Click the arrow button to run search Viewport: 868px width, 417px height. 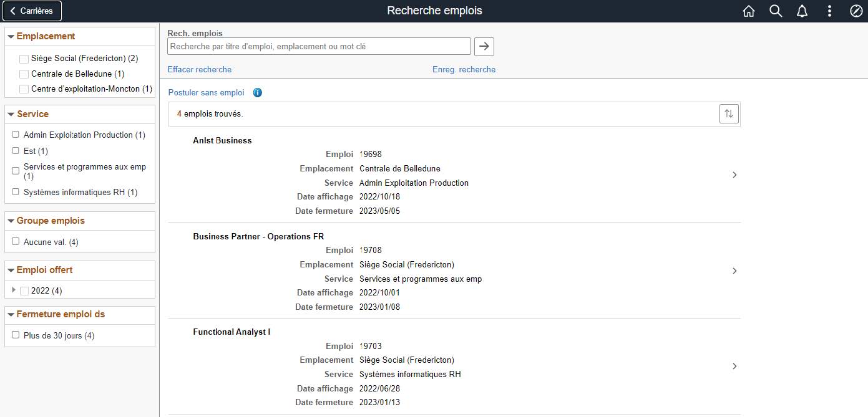pos(484,47)
